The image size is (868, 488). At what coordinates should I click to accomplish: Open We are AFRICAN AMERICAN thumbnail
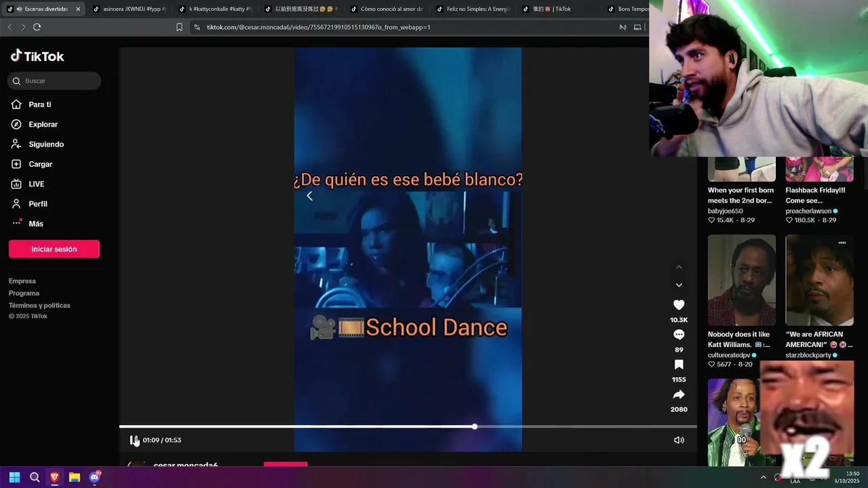(x=819, y=280)
